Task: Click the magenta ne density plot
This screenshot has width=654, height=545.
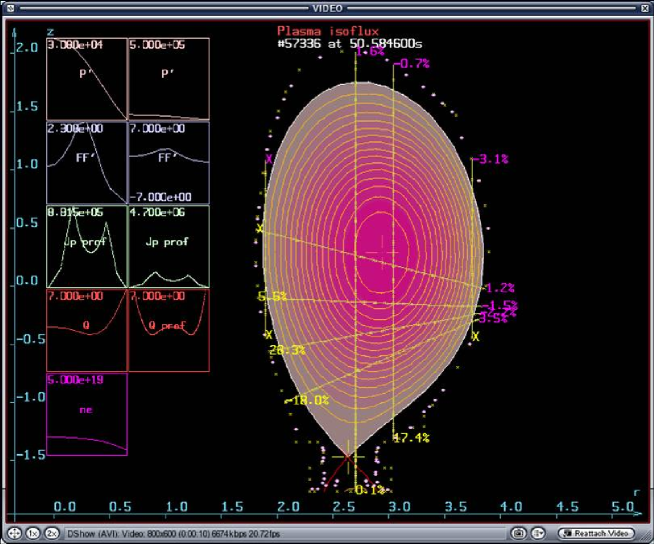Action: tap(87, 414)
